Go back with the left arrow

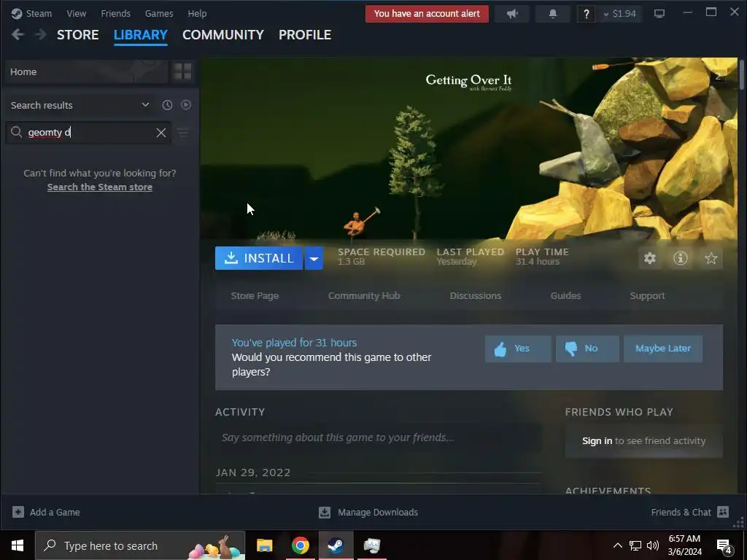pyautogui.click(x=18, y=35)
